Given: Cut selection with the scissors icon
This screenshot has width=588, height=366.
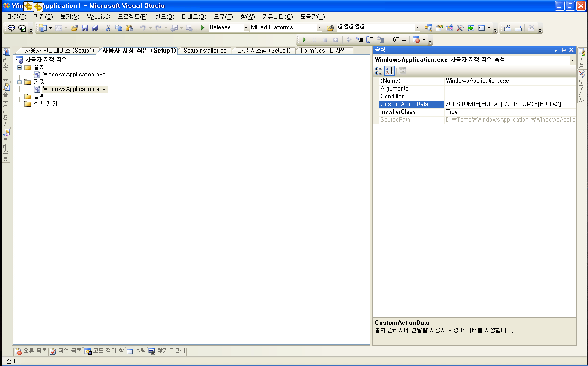Looking at the screenshot, I should coord(109,28).
